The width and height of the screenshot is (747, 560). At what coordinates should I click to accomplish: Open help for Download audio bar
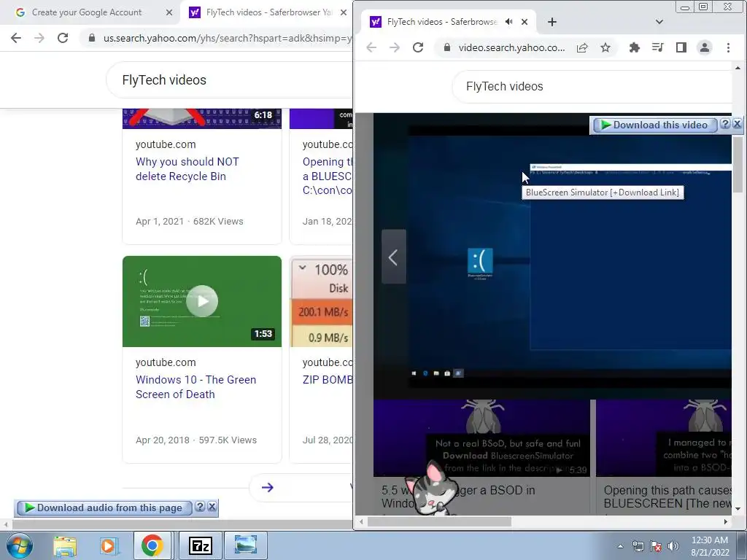coord(200,507)
